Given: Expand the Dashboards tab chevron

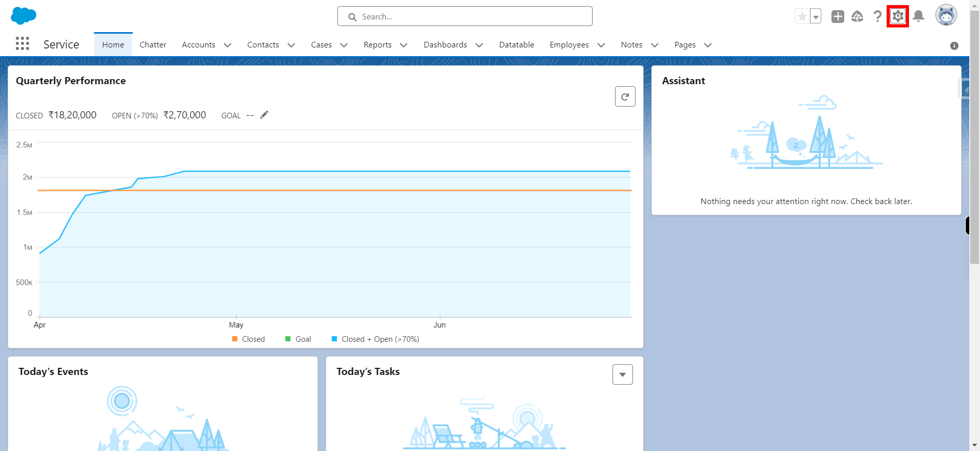Looking at the screenshot, I should click(x=479, y=45).
